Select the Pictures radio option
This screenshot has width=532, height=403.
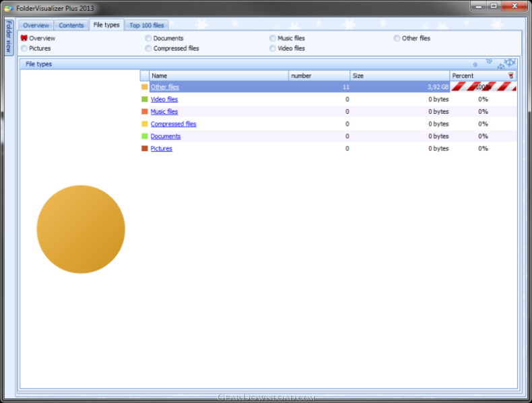coord(36,49)
